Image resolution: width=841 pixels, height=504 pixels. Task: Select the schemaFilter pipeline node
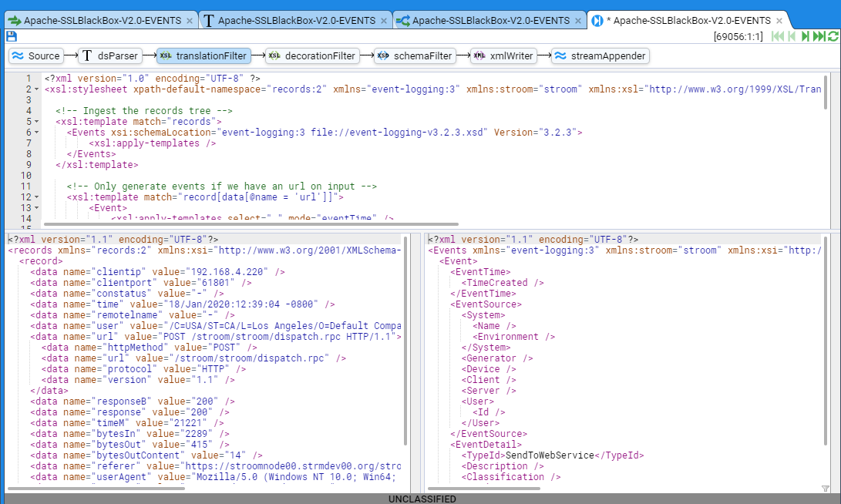414,55
